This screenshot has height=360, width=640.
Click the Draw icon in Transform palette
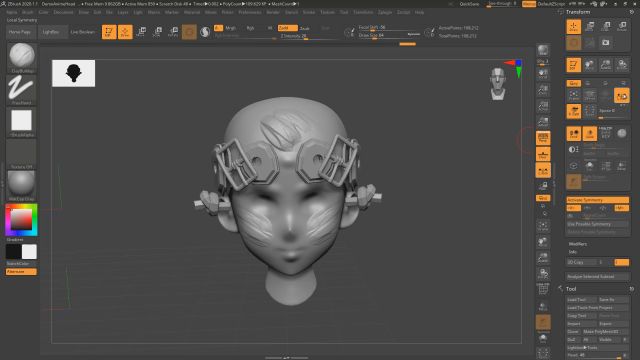coord(573,27)
